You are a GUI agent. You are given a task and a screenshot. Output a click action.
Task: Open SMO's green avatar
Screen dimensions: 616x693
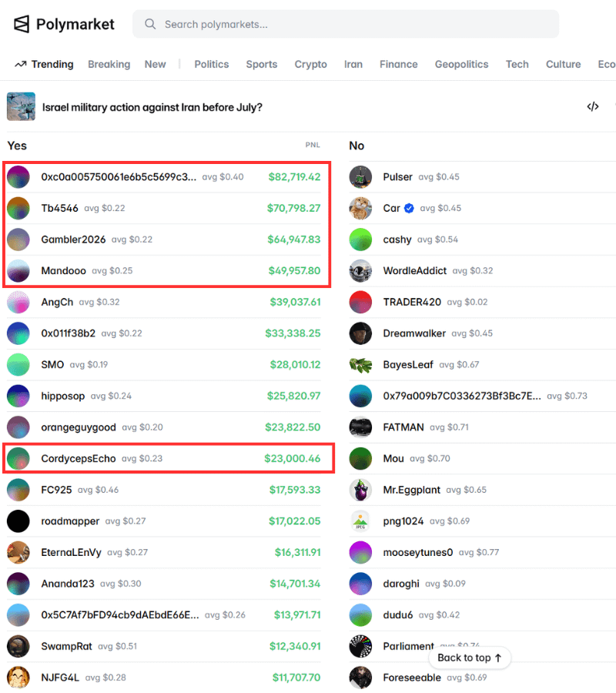(x=18, y=365)
